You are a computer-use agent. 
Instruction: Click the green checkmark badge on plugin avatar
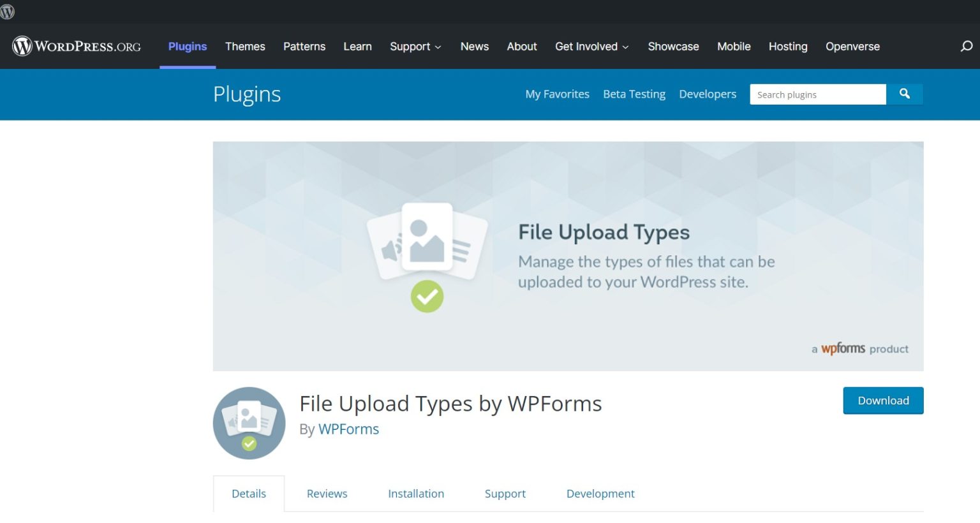[x=249, y=445]
